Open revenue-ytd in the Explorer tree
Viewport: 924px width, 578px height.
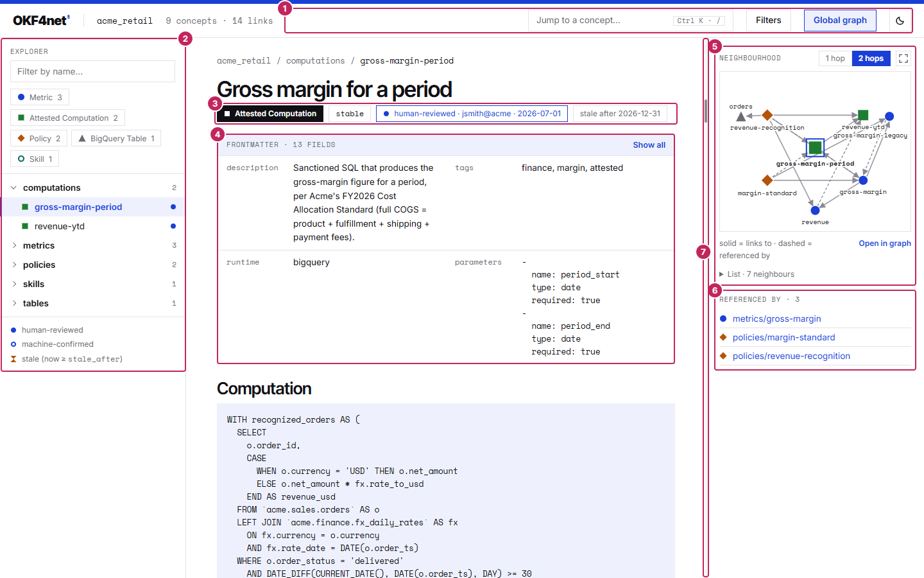pos(92,226)
